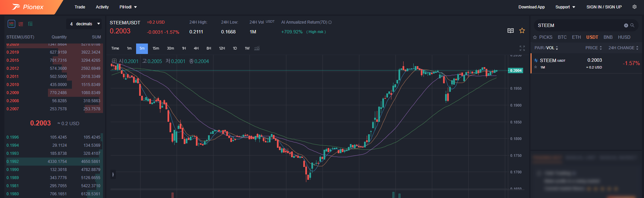644x198 pixels.
Task: Click sell order price 0.2015
Action: coord(13,60)
